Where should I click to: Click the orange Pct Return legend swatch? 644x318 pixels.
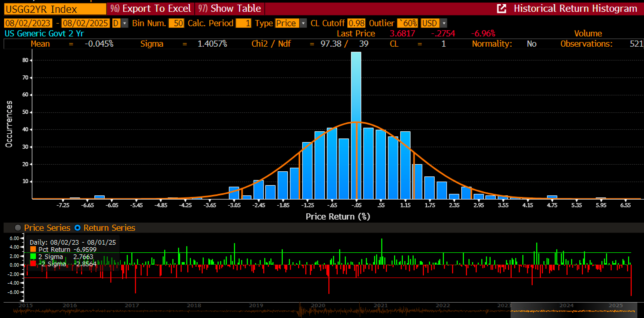click(x=33, y=249)
